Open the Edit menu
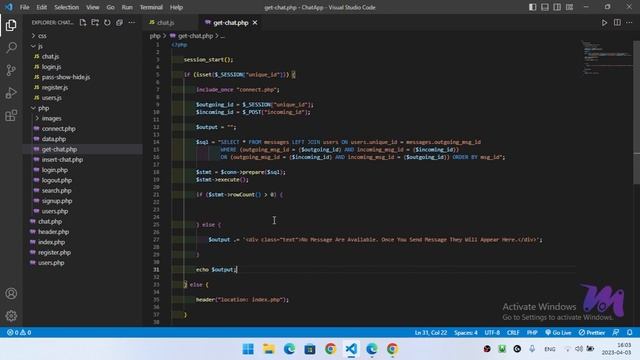The width and height of the screenshot is (640, 360). [41, 7]
